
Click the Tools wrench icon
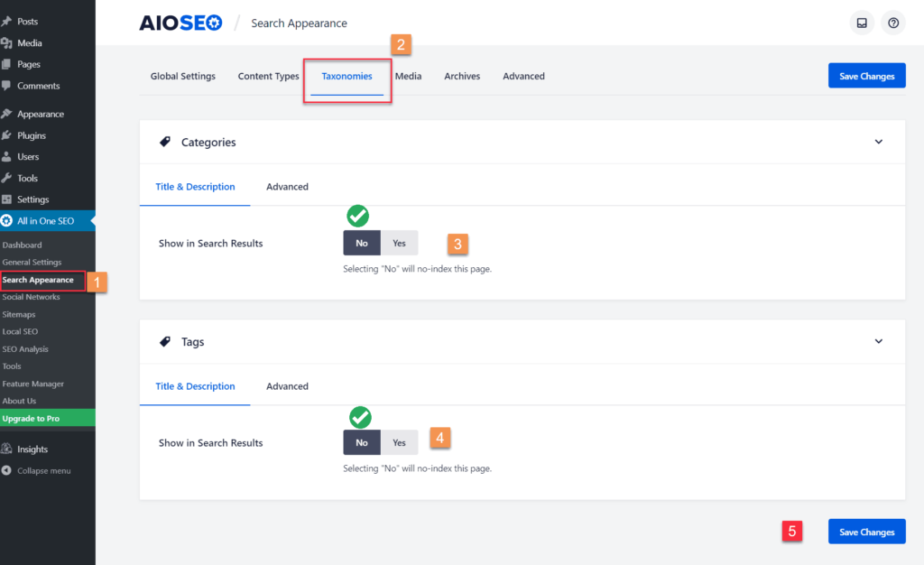[x=6, y=178]
